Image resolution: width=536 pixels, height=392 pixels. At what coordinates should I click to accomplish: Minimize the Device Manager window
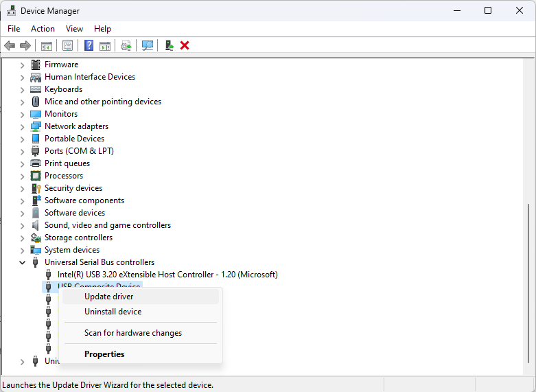coord(457,10)
